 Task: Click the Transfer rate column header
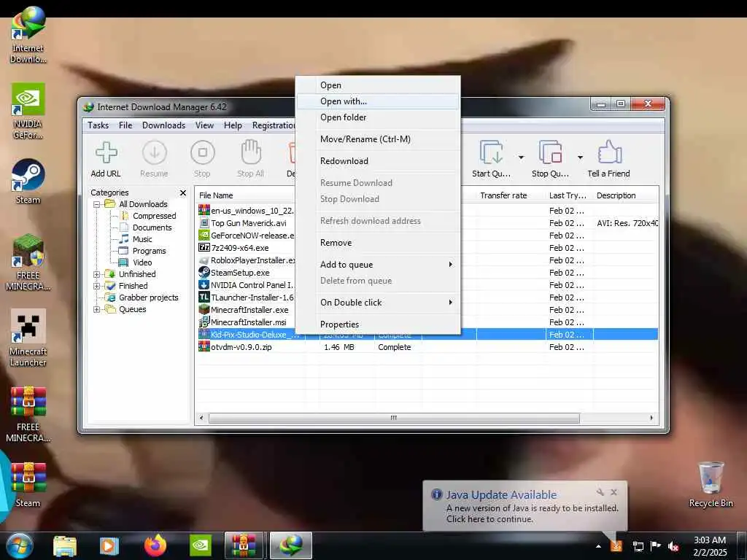[x=510, y=195]
